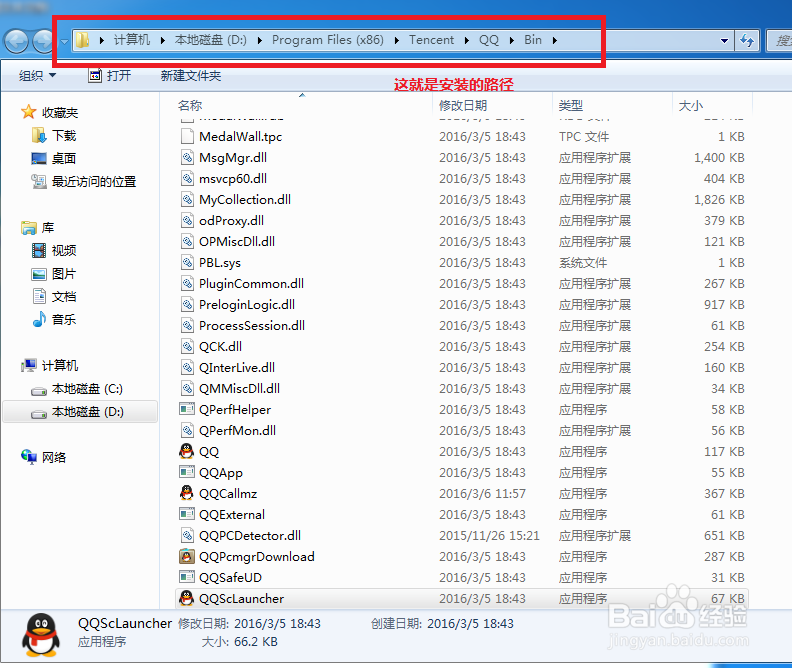Expand the arrow after Bin breadcrumb
The height and width of the screenshot is (668, 792).
pyautogui.click(x=555, y=40)
